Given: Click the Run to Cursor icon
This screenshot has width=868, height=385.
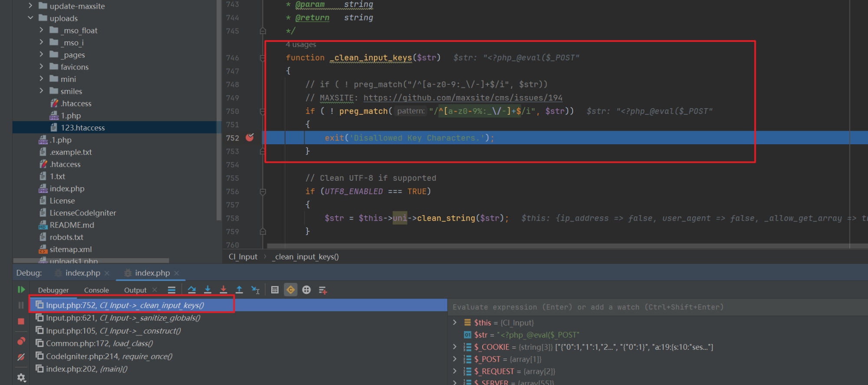Looking at the screenshot, I should 255,290.
